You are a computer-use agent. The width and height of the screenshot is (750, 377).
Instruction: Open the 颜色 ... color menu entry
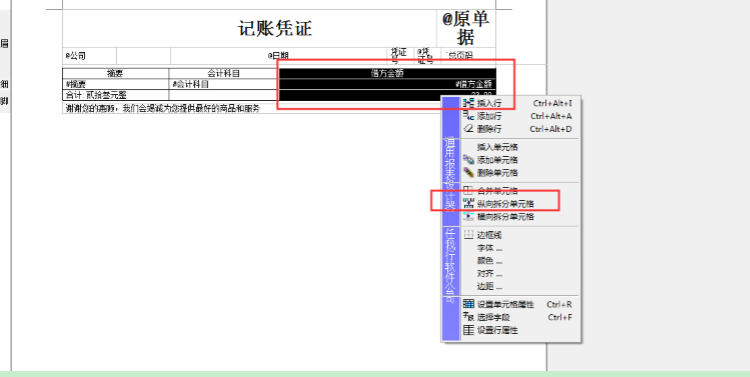[x=489, y=261]
